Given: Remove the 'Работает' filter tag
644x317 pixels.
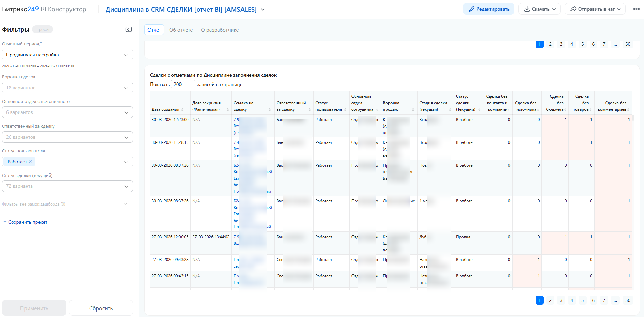Looking at the screenshot, I should [x=30, y=162].
